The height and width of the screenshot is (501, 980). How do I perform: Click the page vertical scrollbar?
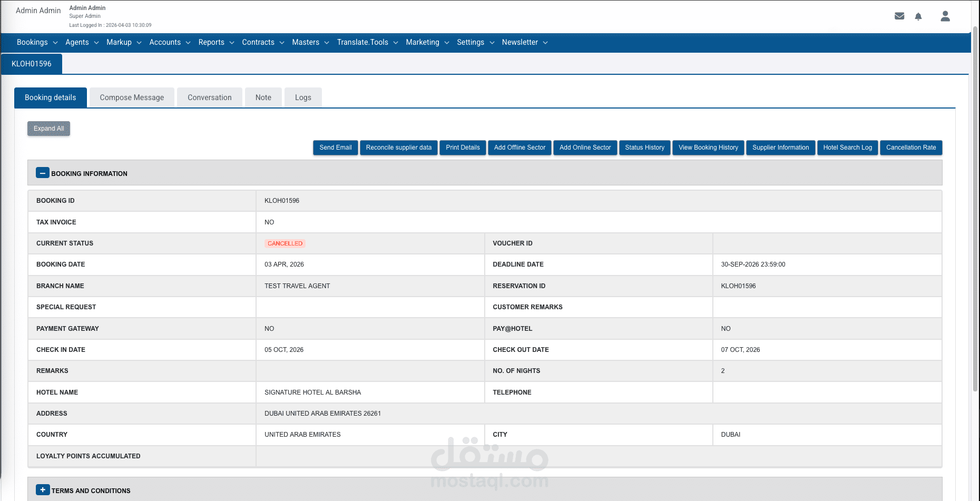click(x=975, y=208)
